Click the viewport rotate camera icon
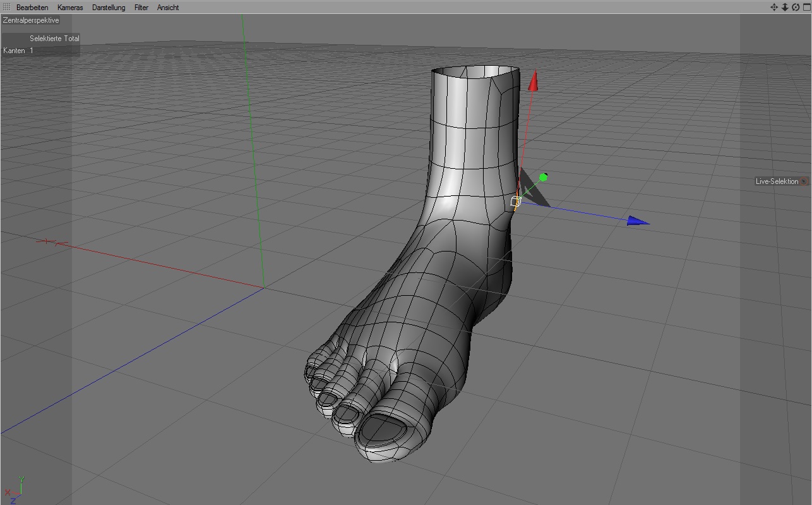 [796, 7]
